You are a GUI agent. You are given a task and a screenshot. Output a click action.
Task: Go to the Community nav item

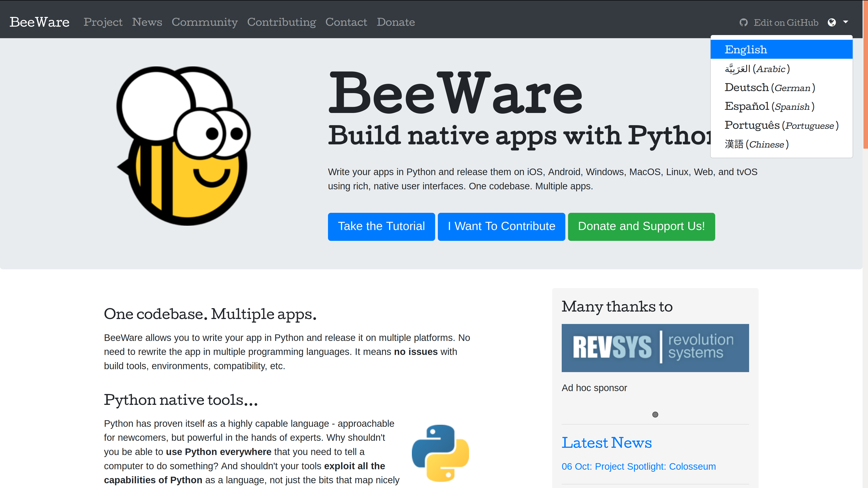205,22
